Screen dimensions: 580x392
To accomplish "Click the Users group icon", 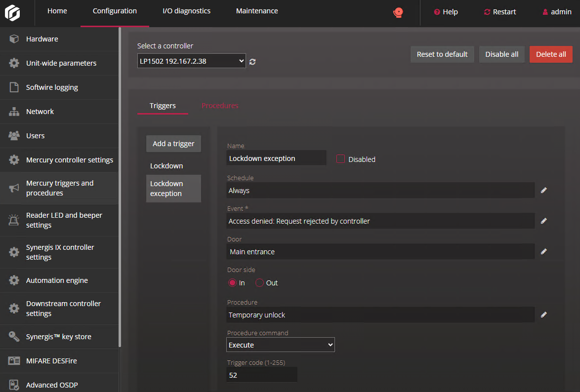I will coord(14,136).
